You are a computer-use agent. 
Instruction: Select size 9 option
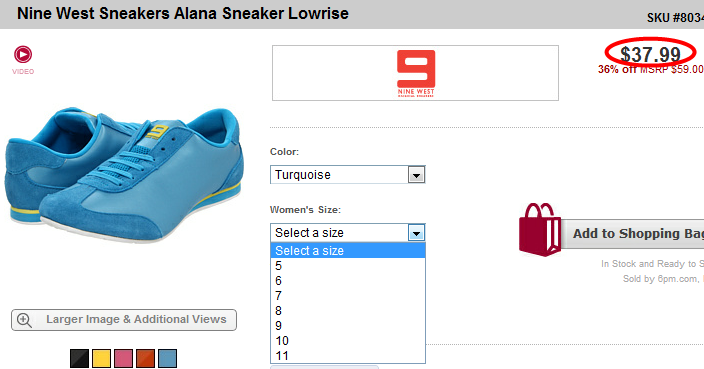(348, 325)
